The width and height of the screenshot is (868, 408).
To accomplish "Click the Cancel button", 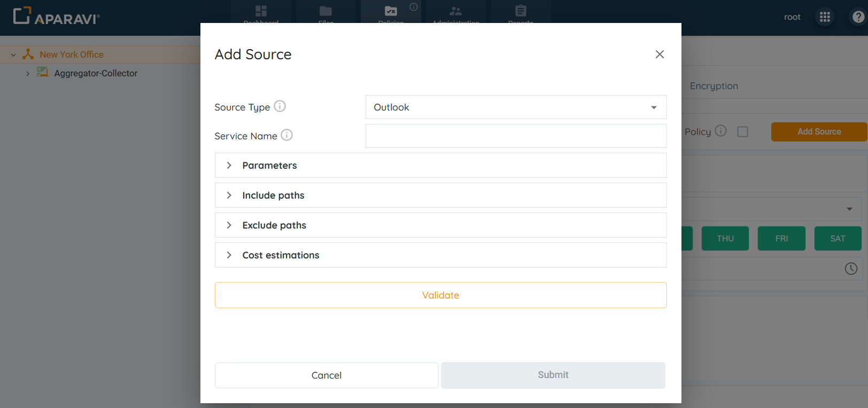I will pyautogui.click(x=327, y=375).
